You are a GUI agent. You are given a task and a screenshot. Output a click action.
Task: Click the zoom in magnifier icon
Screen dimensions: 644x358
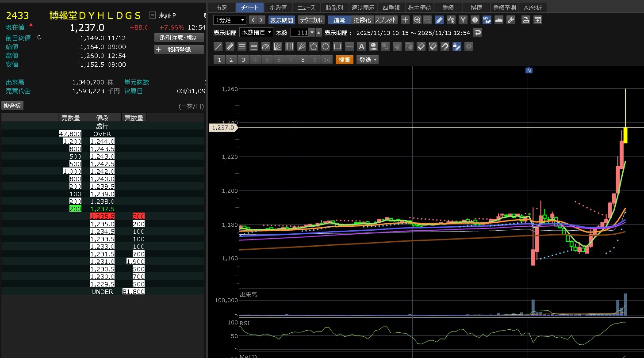point(417,20)
